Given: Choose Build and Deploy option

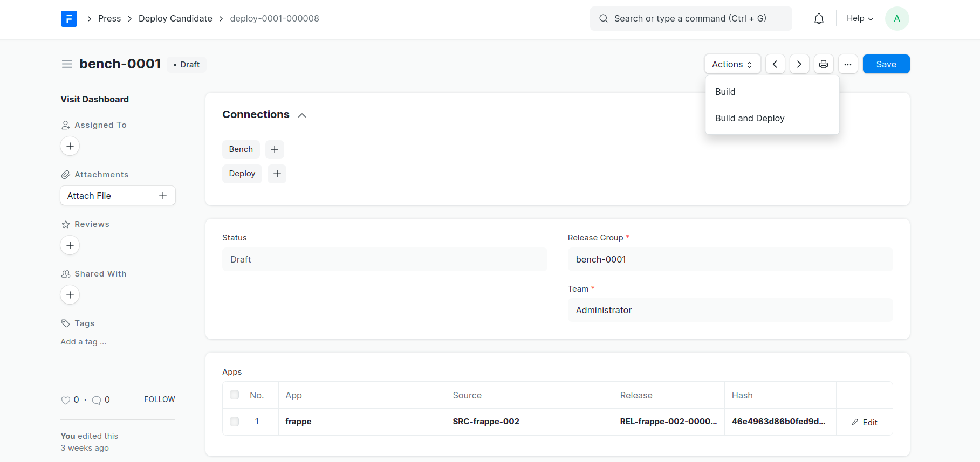Looking at the screenshot, I should [x=750, y=118].
